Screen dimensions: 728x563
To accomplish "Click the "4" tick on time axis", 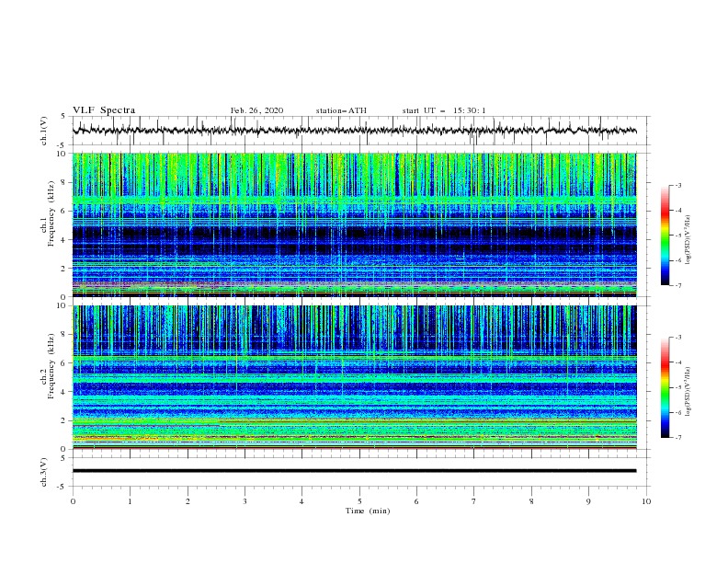I will 301,501.
